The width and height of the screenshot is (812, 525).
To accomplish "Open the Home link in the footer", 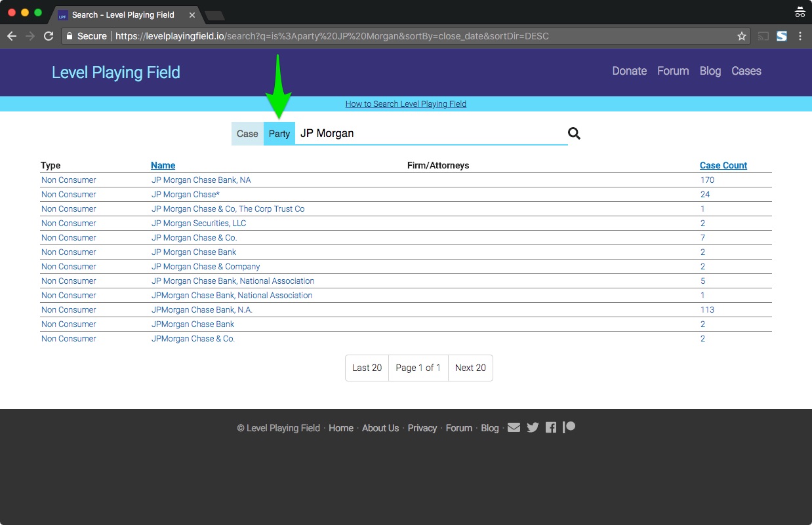I will click(x=341, y=428).
